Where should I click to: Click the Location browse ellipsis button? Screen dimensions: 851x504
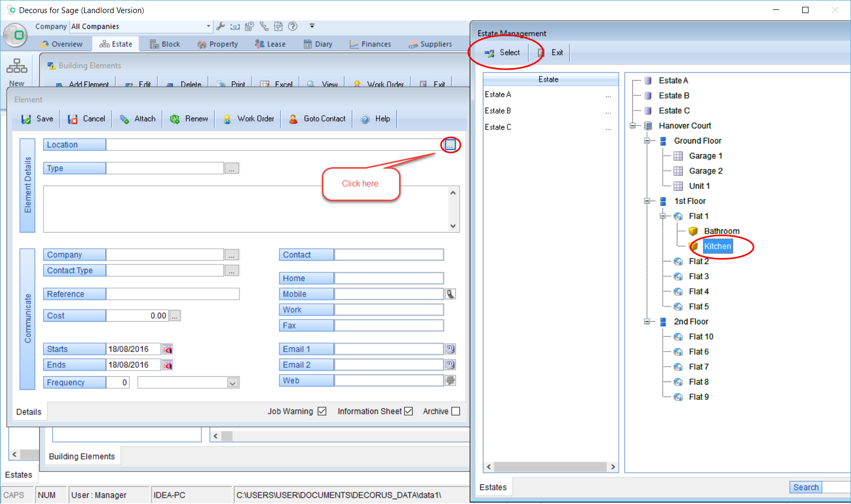pyautogui.click(x=450, y=145)
